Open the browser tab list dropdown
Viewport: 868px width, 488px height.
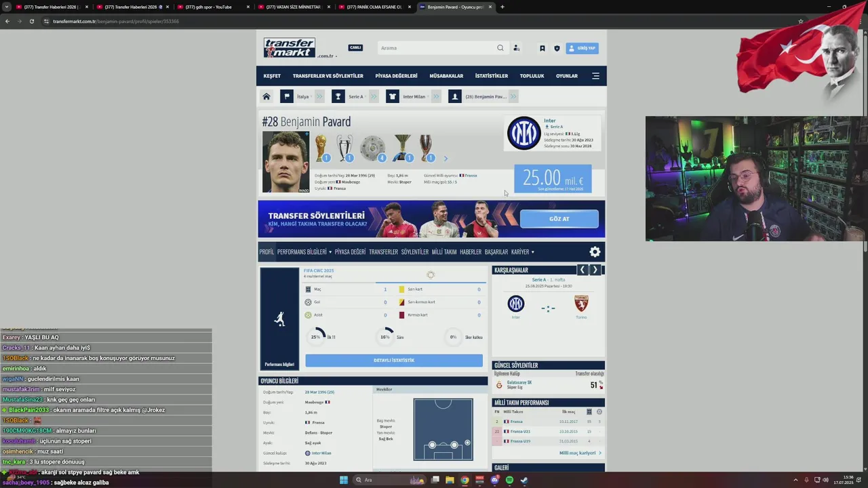point(7,7)
